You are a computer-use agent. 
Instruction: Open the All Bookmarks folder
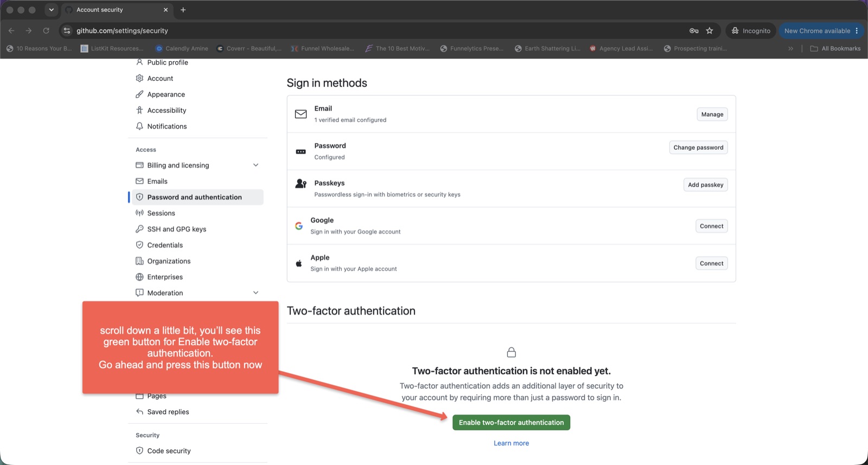(x=835, y=48)
